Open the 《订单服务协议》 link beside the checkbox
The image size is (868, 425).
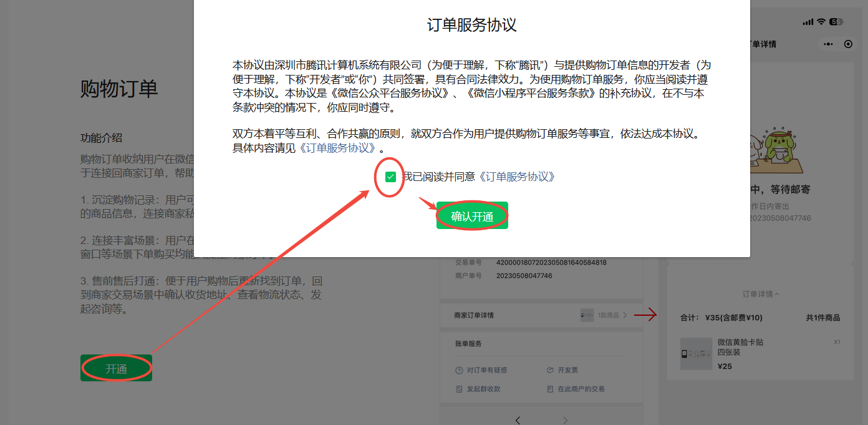click(x=516, y=177)
